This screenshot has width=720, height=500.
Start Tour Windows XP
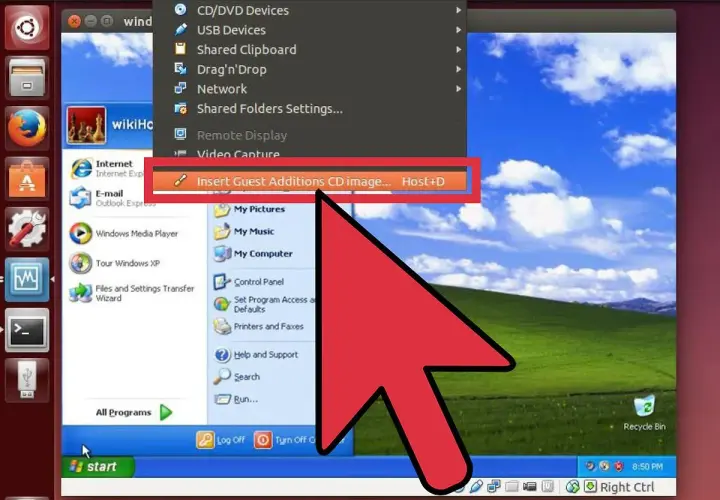[x=115, y=263]
